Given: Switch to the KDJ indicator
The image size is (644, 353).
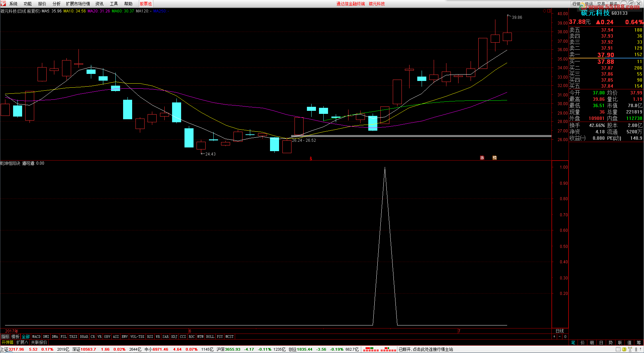Looking at the screenshot, I should [x=174, y=337].
